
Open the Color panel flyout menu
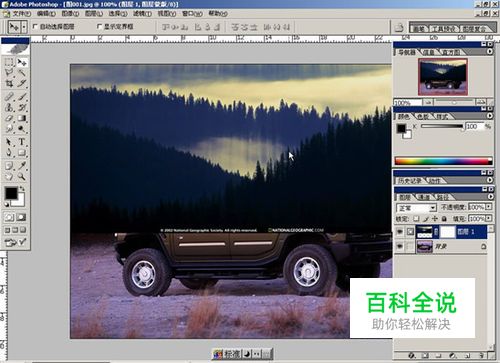click(x=490, y=116)
